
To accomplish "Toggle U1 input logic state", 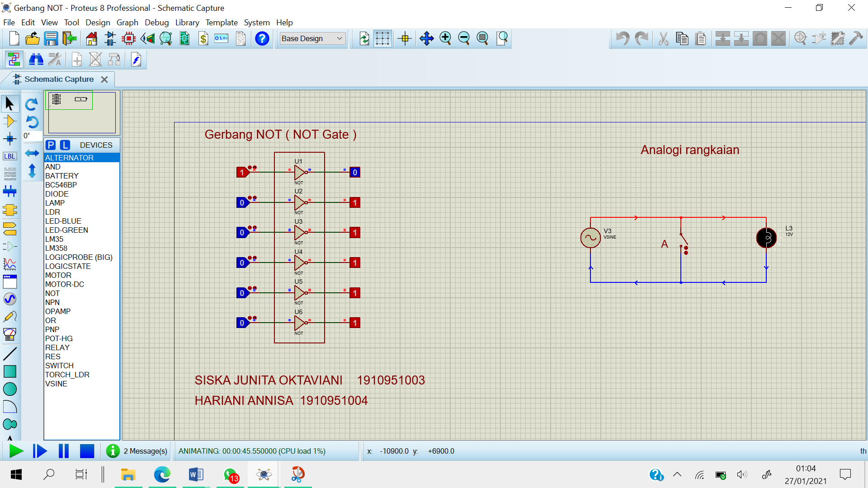I will coord(243,172).
